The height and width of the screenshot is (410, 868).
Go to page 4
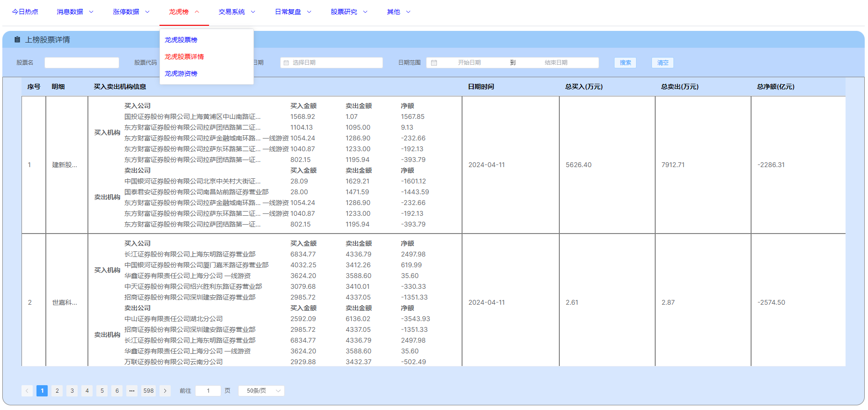coord(87,391)
